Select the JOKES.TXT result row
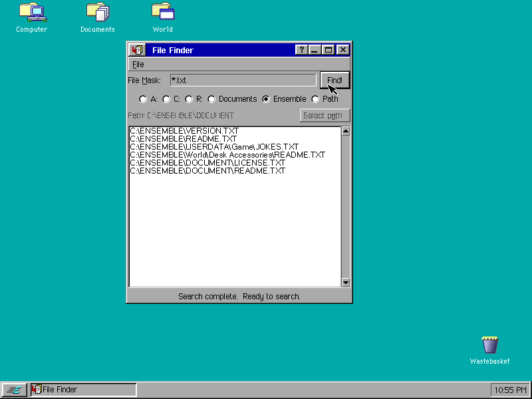532x399 pixels. click(x=214, y=147)
